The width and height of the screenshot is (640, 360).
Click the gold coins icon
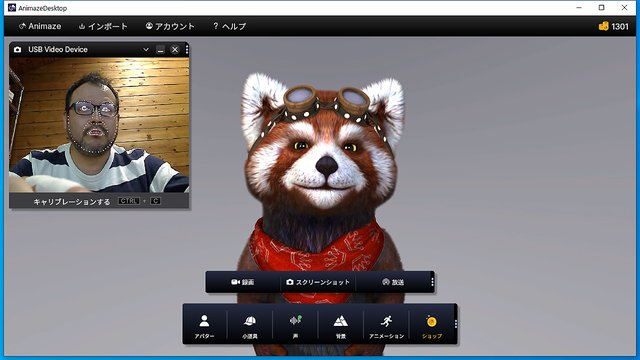pyautogui.click(x=604, y=27)
